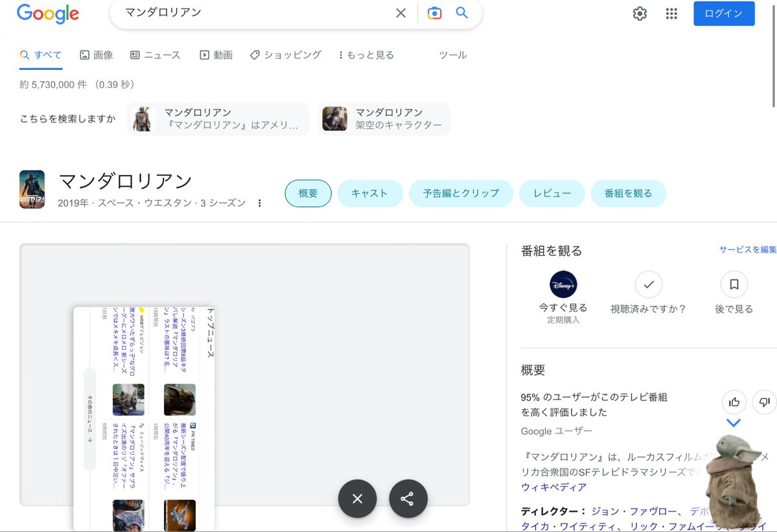Viewport: 777px width, 532px height.
Task: Expand with blue chevron below thumbs up
Action: click(734, 423)
